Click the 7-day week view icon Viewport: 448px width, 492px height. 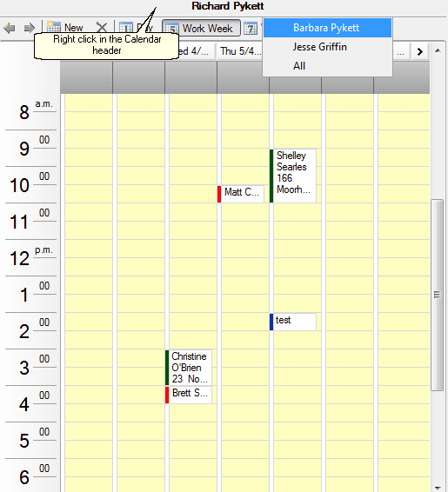251,29
